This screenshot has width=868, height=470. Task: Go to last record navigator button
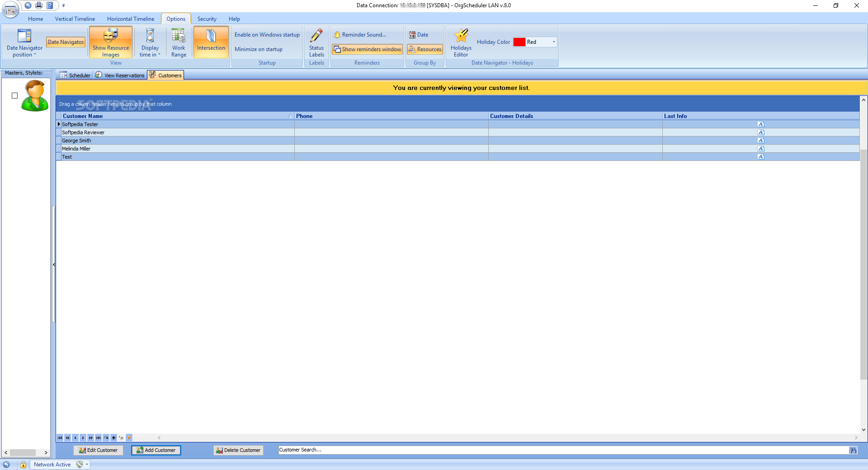(98, 437)
